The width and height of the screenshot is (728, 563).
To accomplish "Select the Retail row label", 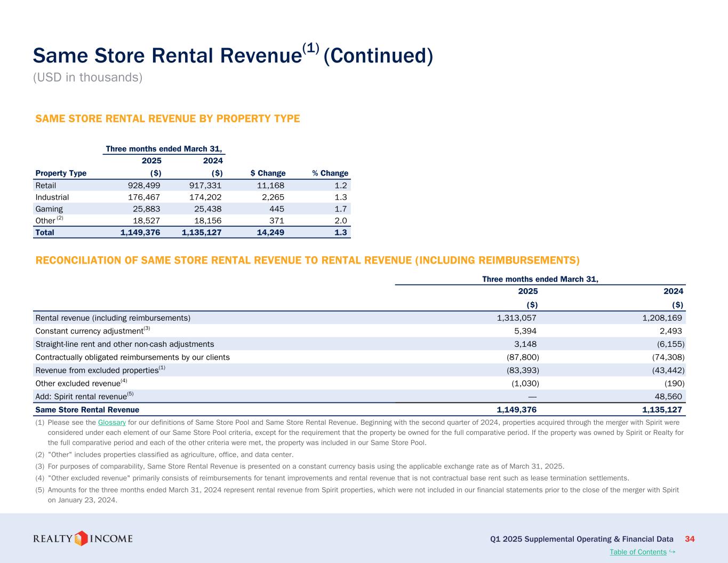I will [45, 186].
